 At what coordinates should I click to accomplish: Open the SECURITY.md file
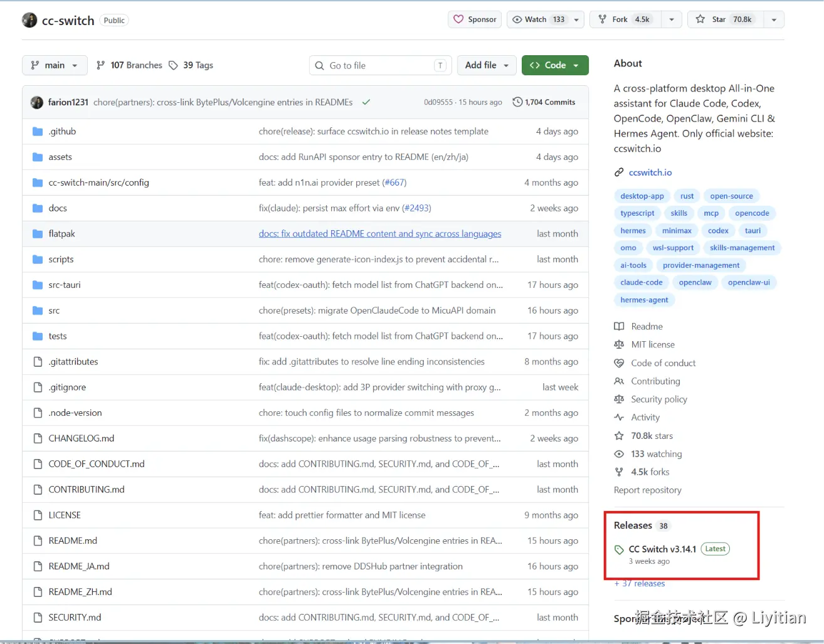click(75, 618)
